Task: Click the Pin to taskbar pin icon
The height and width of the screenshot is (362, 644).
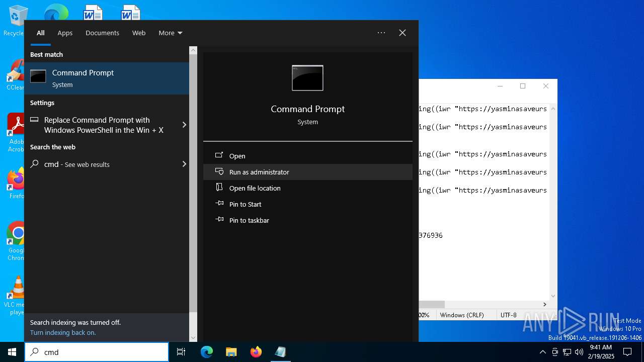Action: (219, 220)
